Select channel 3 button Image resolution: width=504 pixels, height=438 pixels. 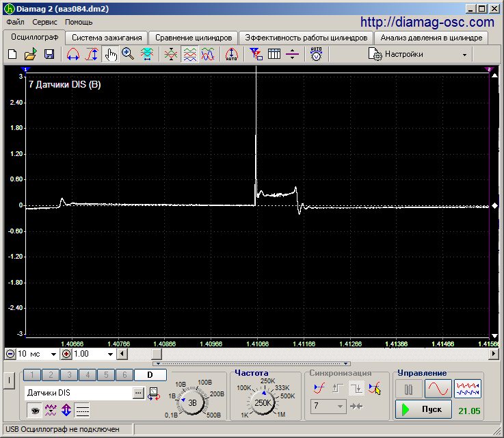click(x=69, y=375)
